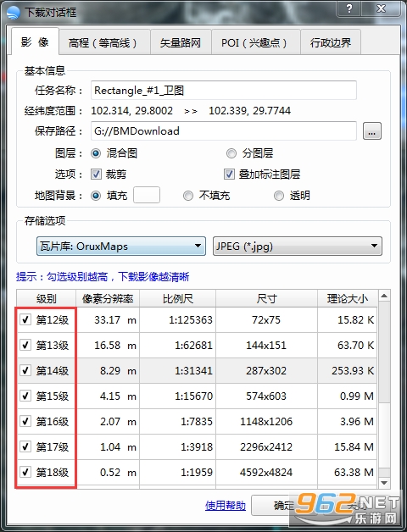Select the 填充 background radio button
Screen dimensions: 407x532
[96, 196]
